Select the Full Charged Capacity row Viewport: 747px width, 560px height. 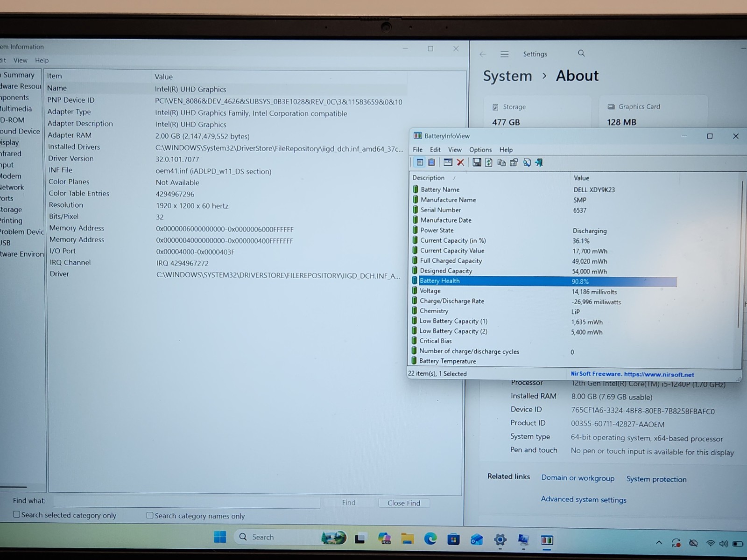coord(543,261)
